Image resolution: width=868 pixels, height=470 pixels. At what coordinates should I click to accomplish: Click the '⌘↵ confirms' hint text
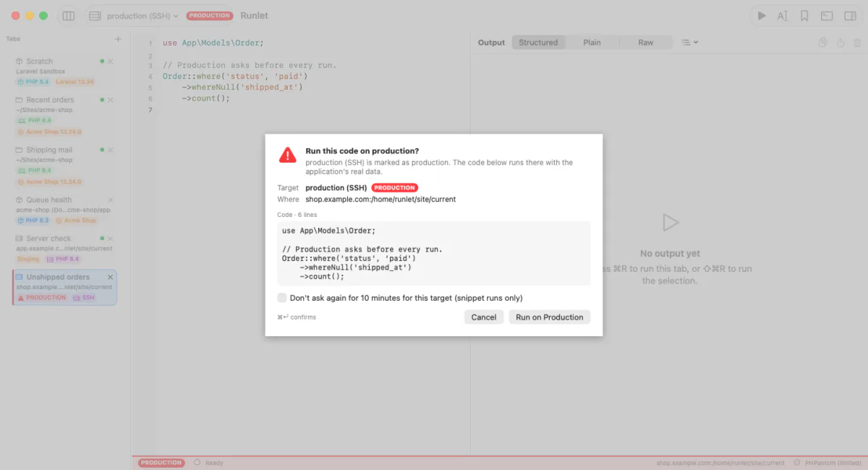point(297,317)
